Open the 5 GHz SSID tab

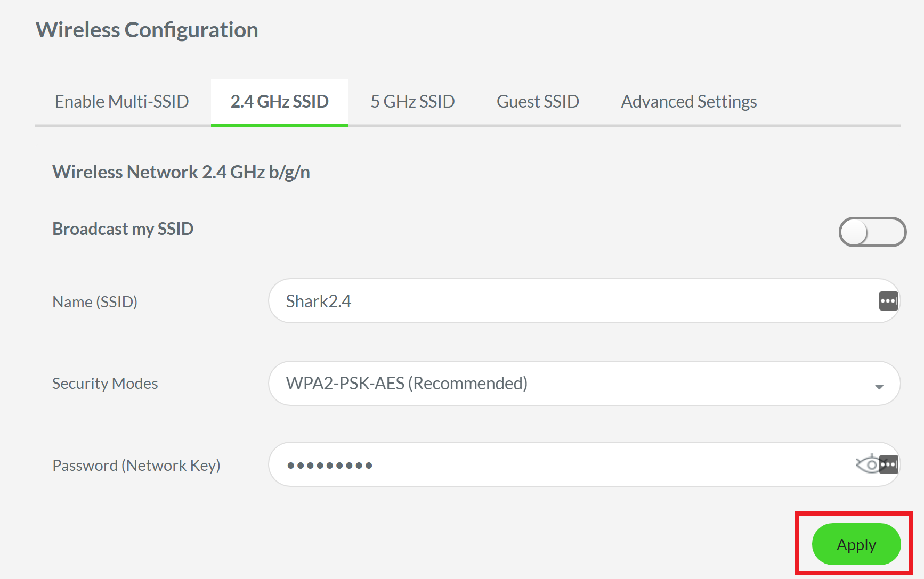412,101
